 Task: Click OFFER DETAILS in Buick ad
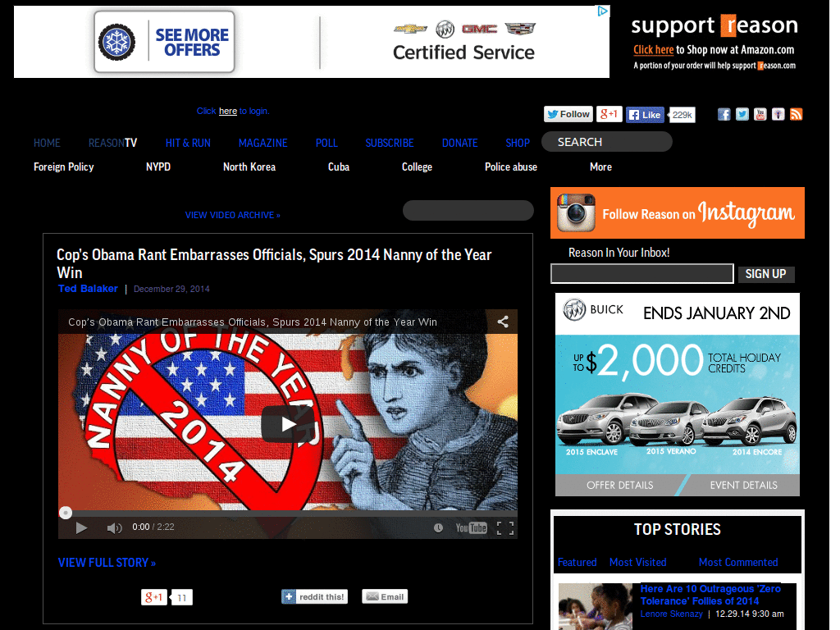[620, 485]
